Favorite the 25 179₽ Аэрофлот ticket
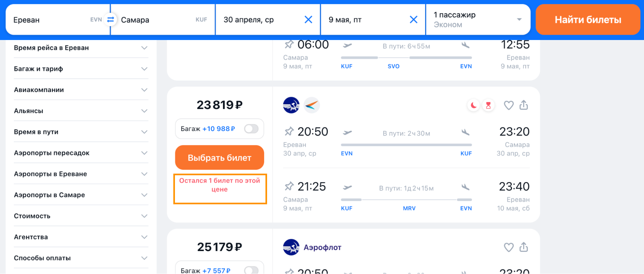This screenshot has height=274, width=644. point(508,247)
